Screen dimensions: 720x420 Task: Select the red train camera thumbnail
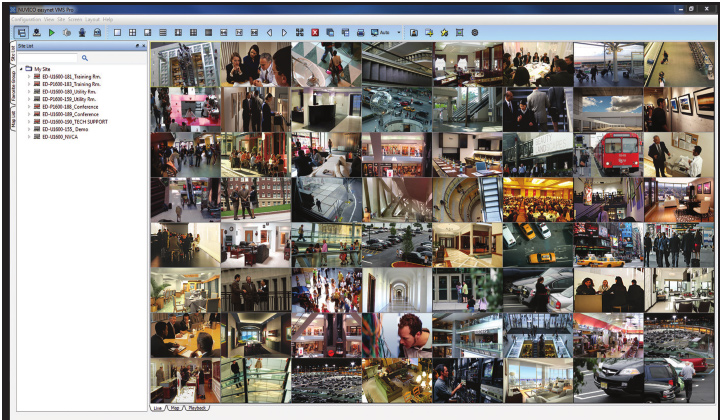point(607,155)
